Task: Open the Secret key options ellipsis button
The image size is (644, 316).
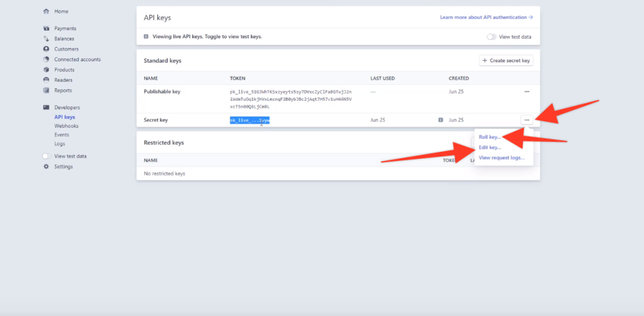Action: tap(527, 120)
